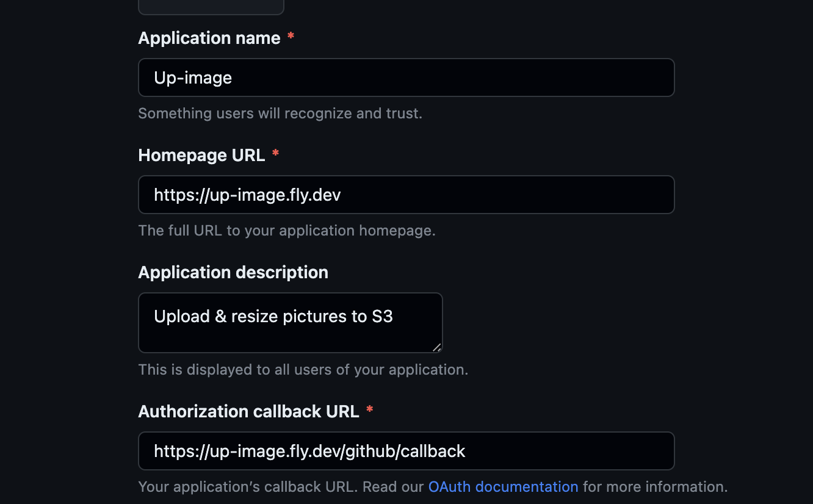Click the textarea resize handle

pyautogui.click(x=437, y=348)
